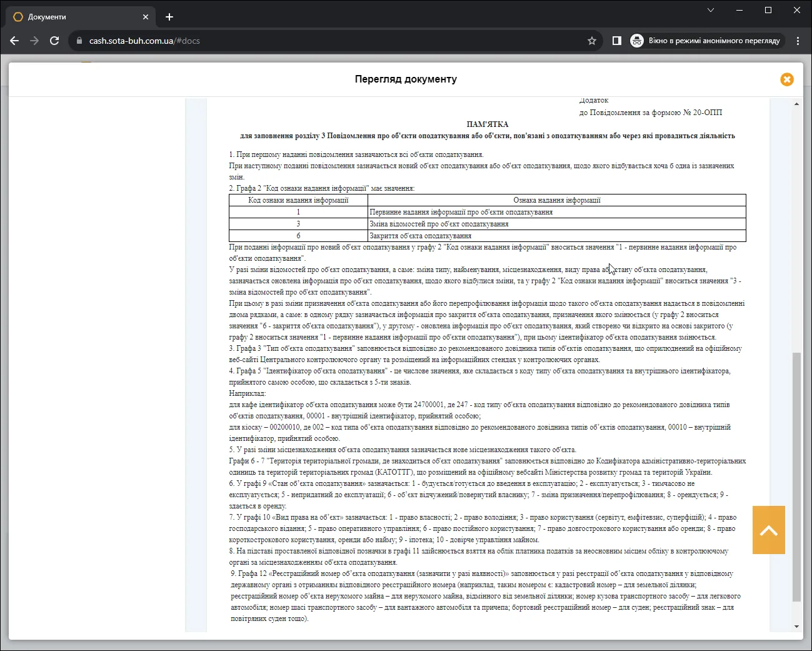Reload the current page
Image resolution: width=812 pixels, height=651 pixels.
pos(54,41)
